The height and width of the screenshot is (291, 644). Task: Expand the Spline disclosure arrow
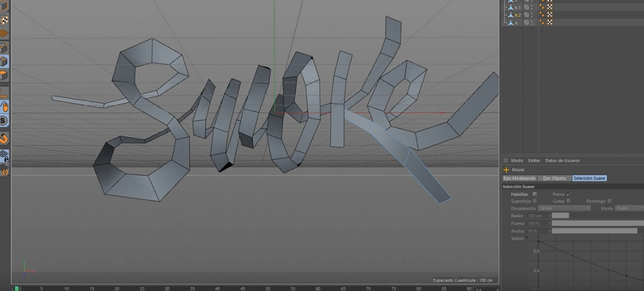click(527, 238)
